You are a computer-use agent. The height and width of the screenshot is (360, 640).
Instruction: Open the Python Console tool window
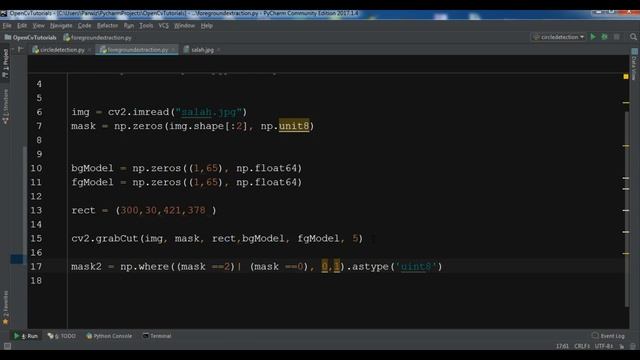pos(109,336)
